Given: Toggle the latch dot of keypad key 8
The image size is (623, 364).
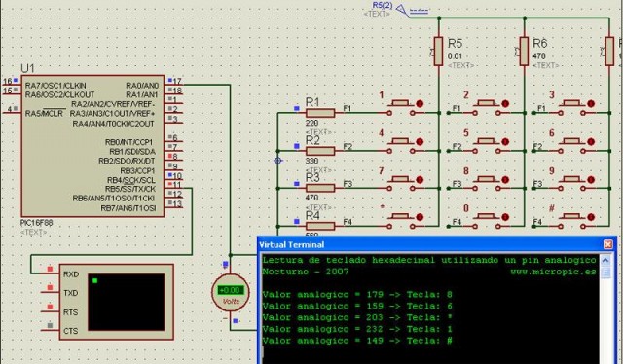Looking at the screenshot, I should (x=505, y=180).
